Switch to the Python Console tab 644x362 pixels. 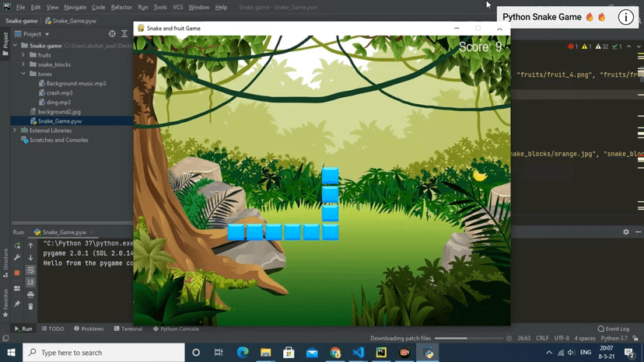pyautogui.click(x=176, y=329)
